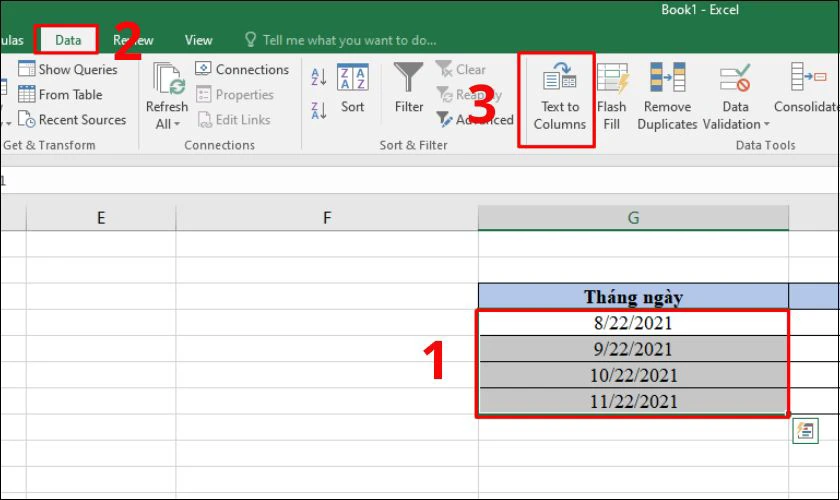Screen dimensions: 840x500
Task: Click Remove Duplicates
Action: coord(667,96)
